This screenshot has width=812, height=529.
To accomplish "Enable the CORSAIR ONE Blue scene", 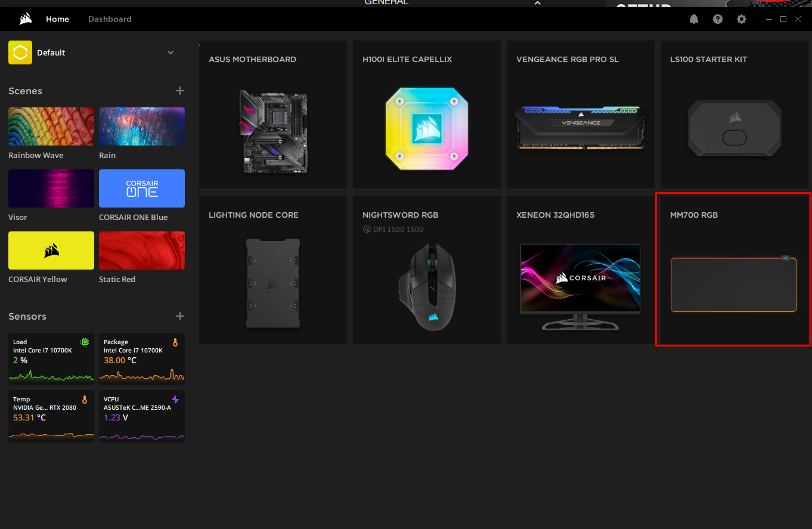I will pos(141,188).
